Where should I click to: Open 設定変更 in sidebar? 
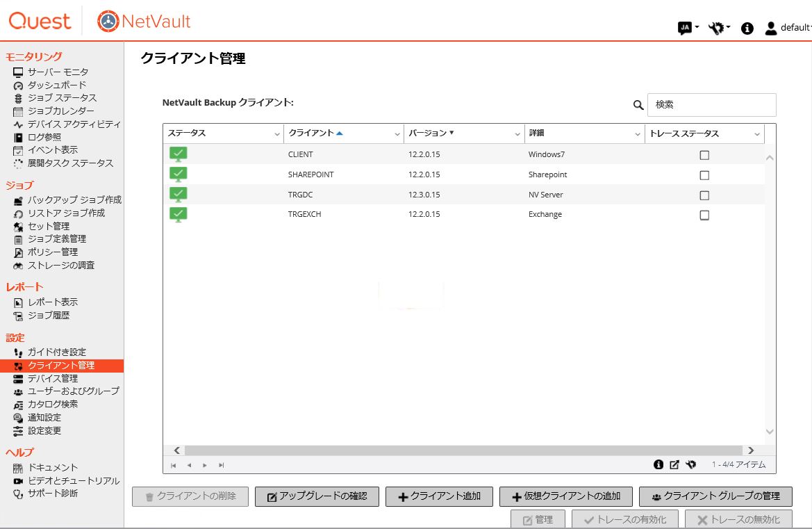coord(44,430)
